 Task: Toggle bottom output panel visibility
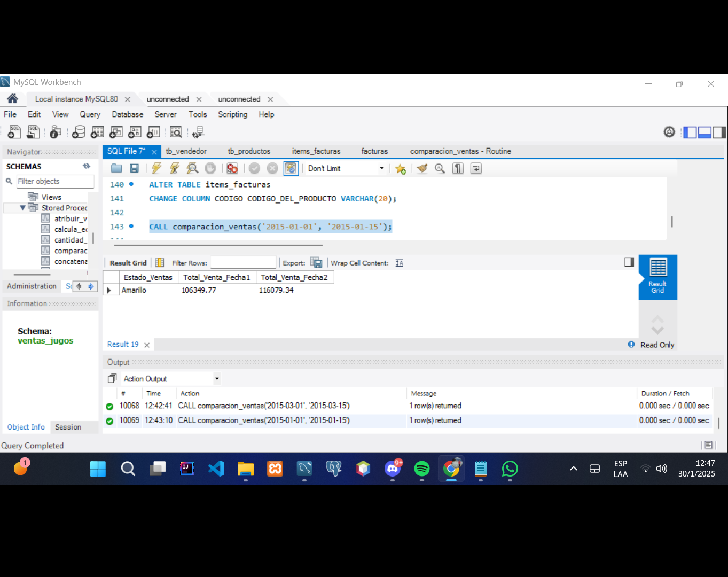click(704, 132)
